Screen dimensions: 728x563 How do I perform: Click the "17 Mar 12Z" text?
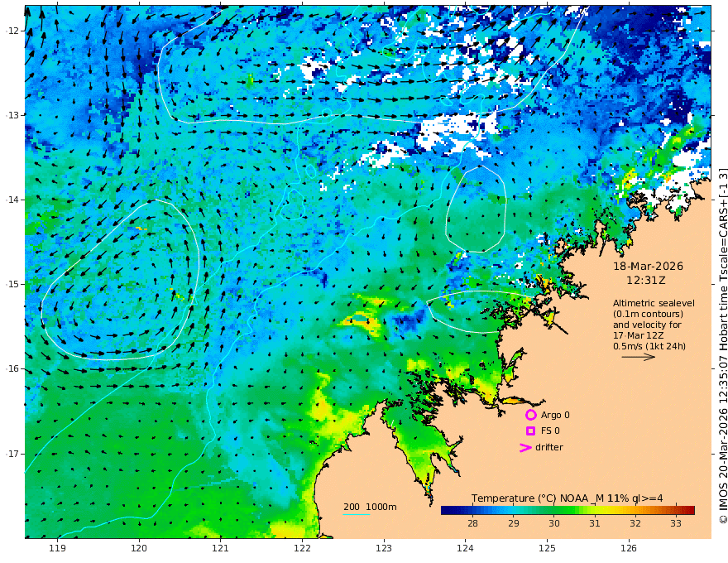637,335
